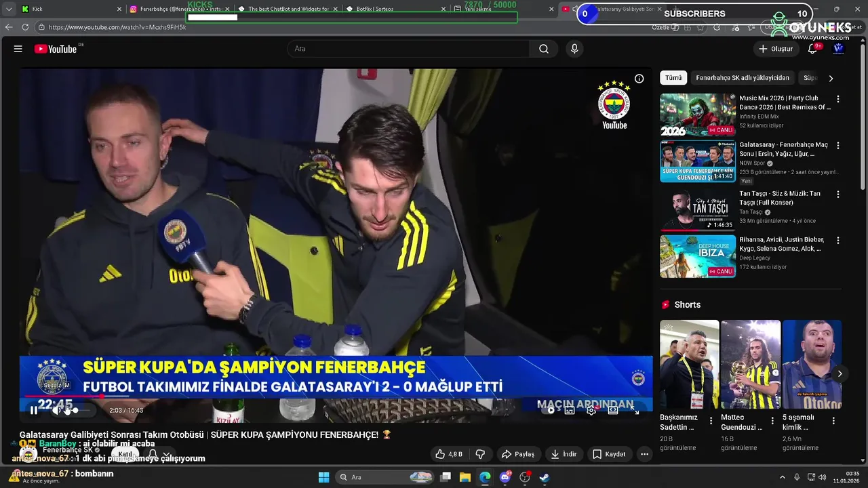Open options for Galatasaray - Fenerbahçe Maç Sonu

click(838, 146)
